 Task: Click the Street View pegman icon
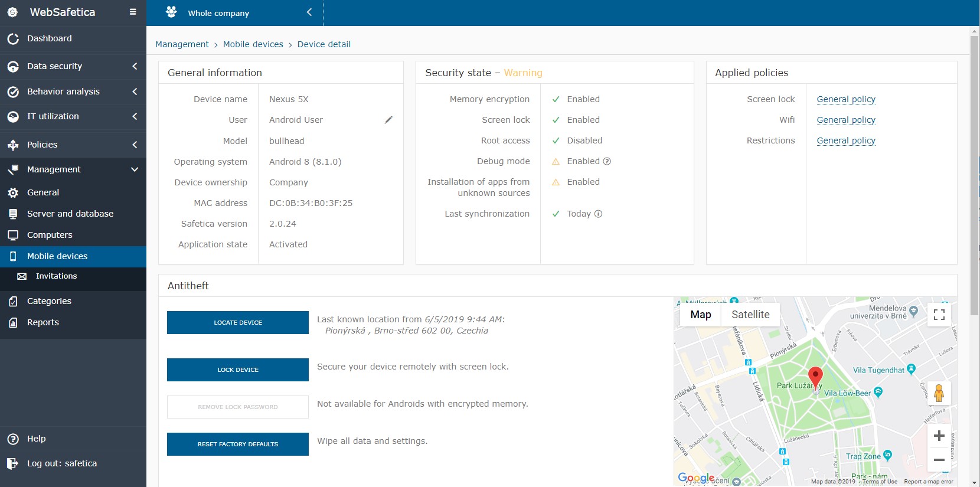click(939, 393)
